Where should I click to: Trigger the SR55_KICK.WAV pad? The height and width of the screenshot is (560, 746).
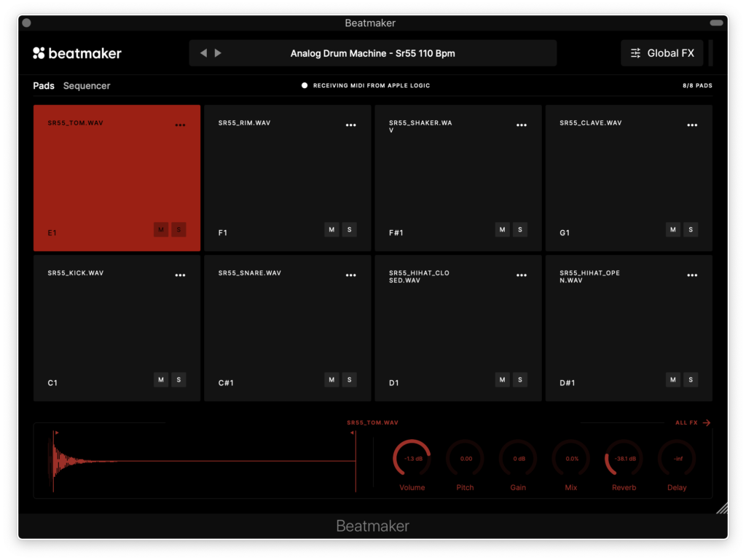click(117, 328)
